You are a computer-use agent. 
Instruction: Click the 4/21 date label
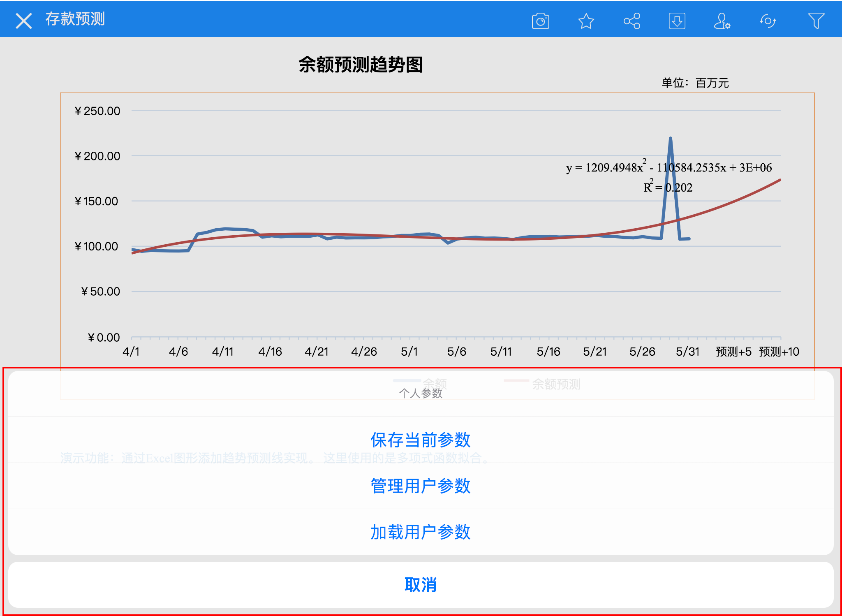click(317, 352)
